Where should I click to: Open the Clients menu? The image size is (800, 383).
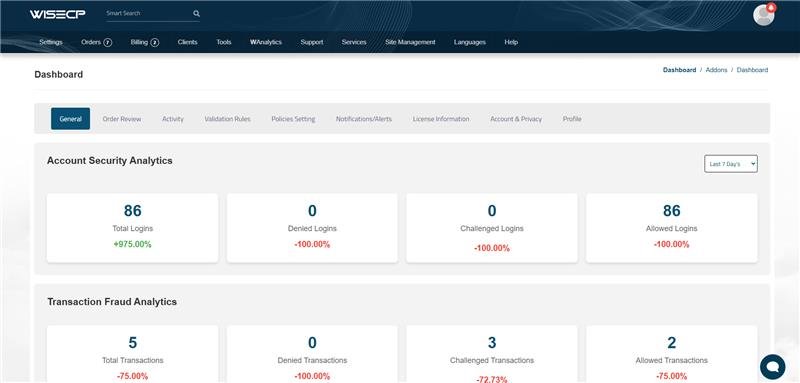coord(187,42)
